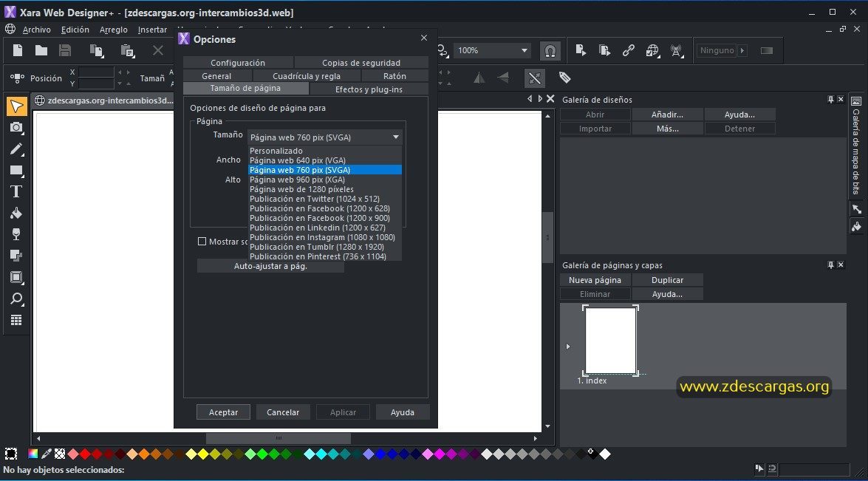Paste from clipboard toolbar icon
Viewport: 868px width, 481px height.
(128, 51)
